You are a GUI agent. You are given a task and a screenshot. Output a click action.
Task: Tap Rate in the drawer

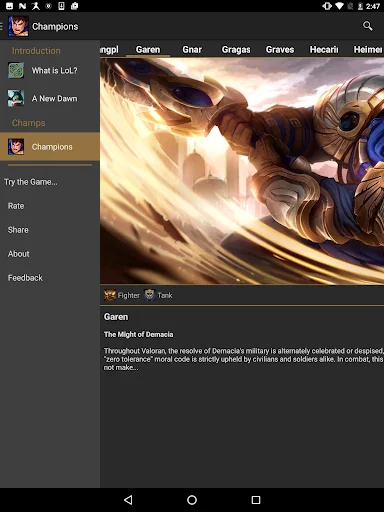click(50, 206)
